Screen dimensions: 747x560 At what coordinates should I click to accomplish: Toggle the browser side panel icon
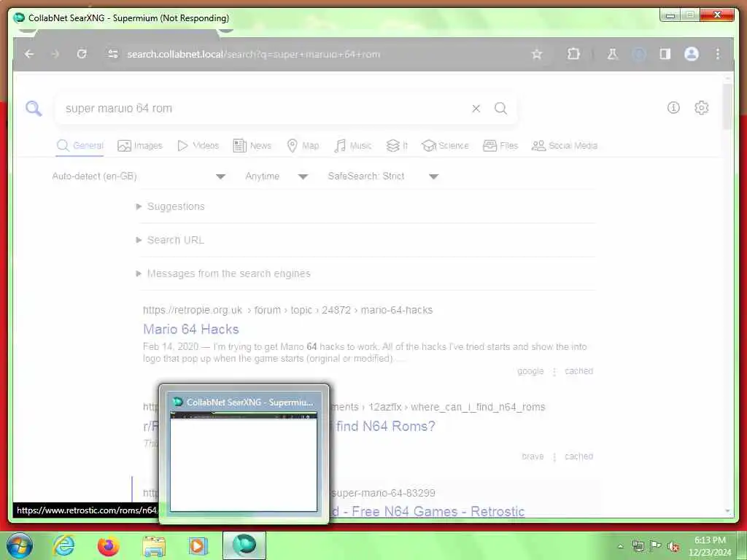coord(665,54)
